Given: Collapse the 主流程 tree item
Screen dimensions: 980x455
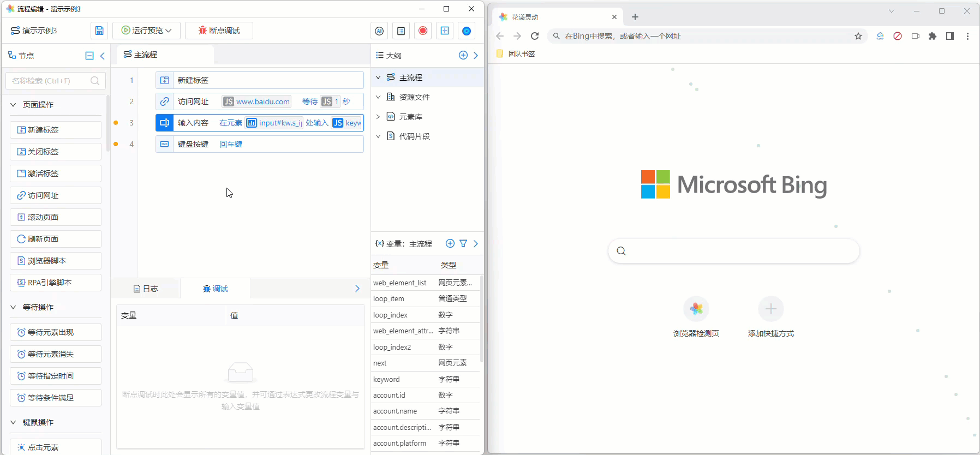Looking at the screenshot, I should pos(378,77).
